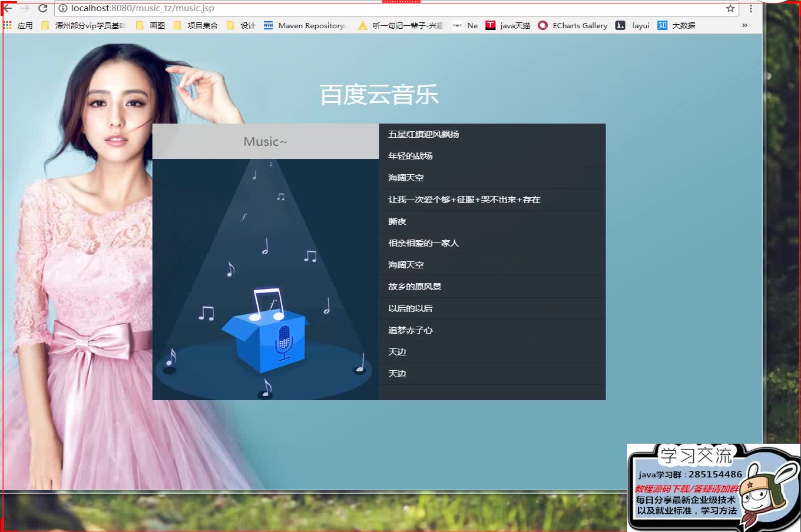Play the song 年轻的战场
The image size is (801, 532).
[x=492, y=156]
